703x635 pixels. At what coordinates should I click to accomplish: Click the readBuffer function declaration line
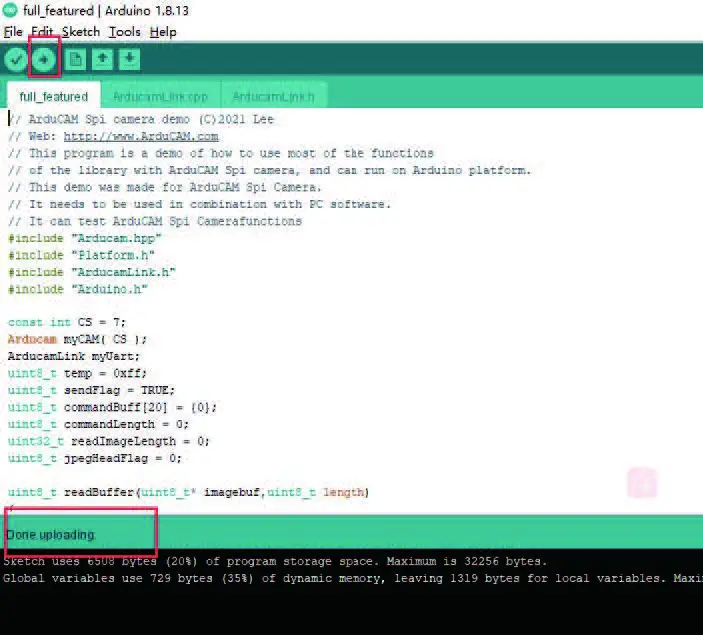pos(188,493)
